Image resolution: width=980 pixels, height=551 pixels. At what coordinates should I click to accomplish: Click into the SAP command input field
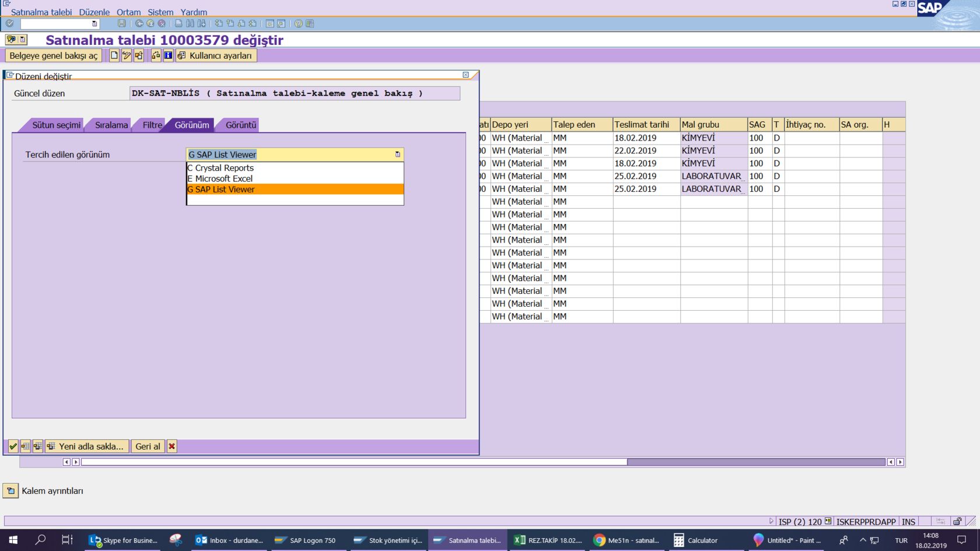coord(55,24)
